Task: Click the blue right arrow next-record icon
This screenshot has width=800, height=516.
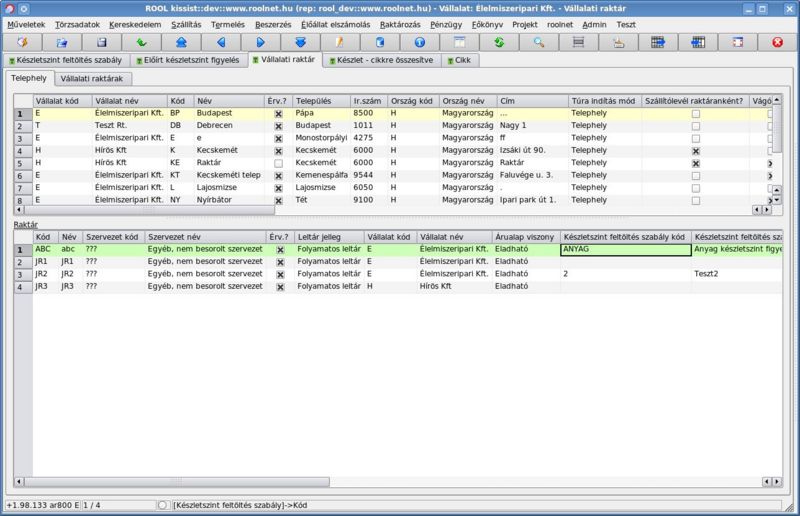Action: (260, 42)
